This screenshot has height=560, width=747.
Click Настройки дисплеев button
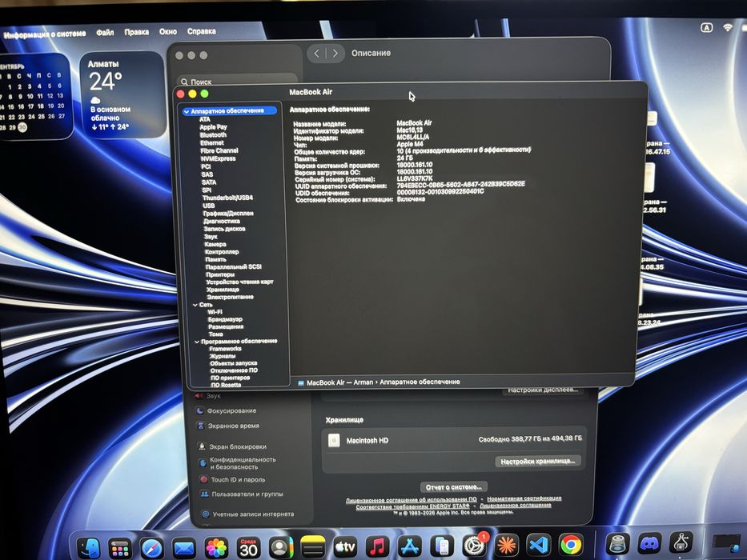click(x=543, y=390)
